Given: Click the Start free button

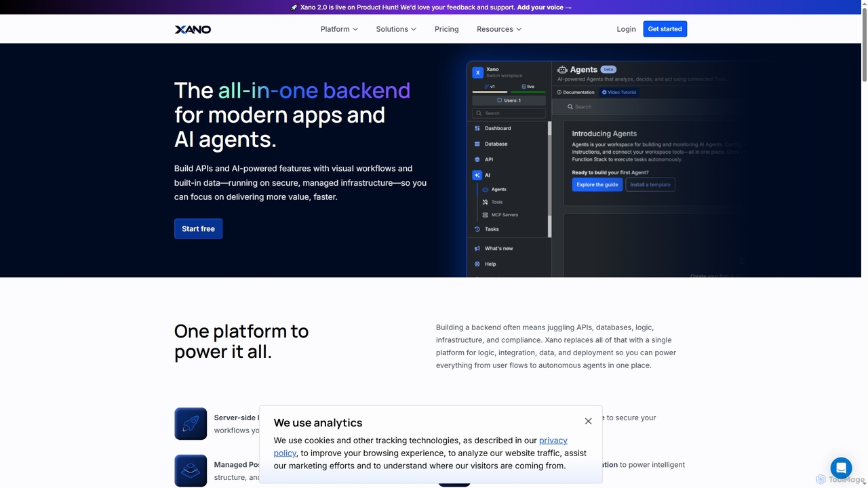Looking at the screenshot, I should coord(198,228).
